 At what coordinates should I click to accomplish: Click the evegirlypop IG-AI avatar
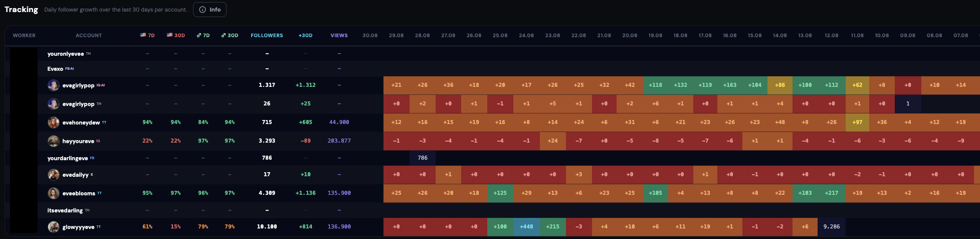[x=54, y=85]
